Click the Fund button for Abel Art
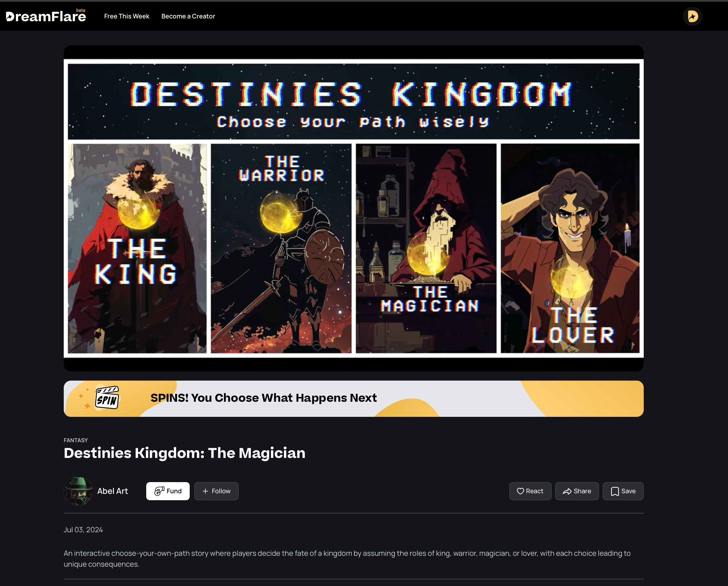Image resolution: width=728 pixels, height=586 pixels. pos(169,491)
